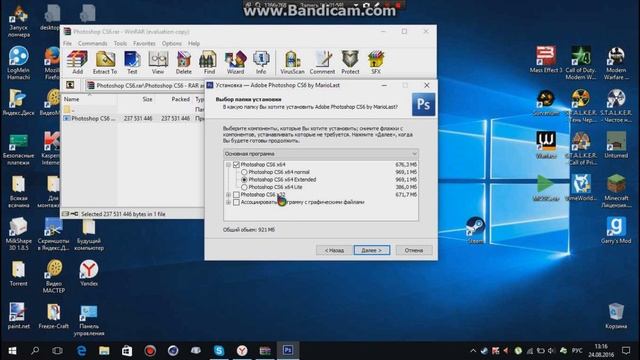Click Edge browser taskbar icon

click(x=81, y=351)
